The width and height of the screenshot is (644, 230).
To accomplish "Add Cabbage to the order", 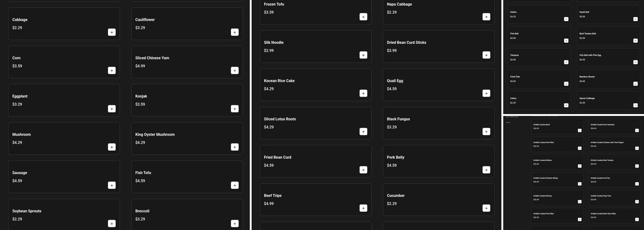I will [x=112, y=32].
